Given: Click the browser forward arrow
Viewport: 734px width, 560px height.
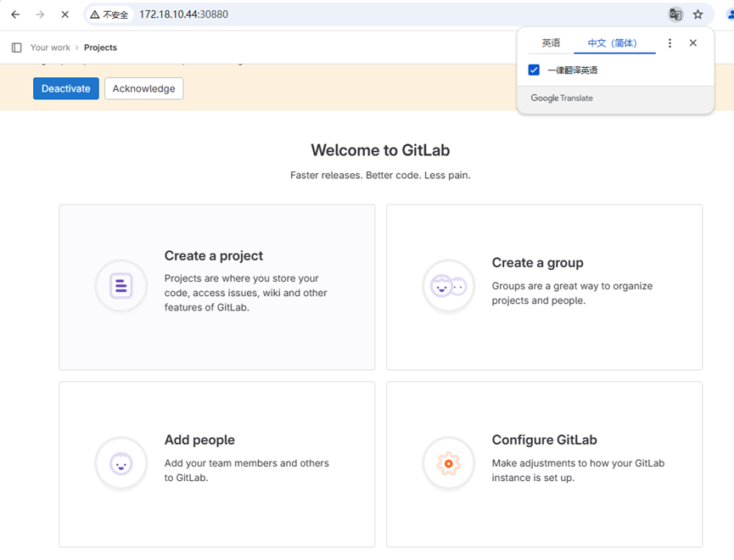Looking at the screenshot, I should pos(40,14).
